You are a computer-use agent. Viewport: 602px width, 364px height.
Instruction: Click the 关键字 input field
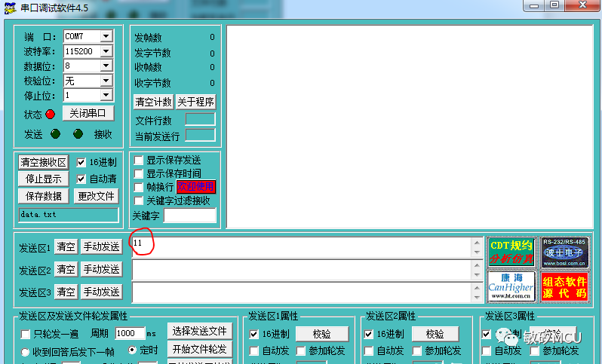[x=190, y=216]
